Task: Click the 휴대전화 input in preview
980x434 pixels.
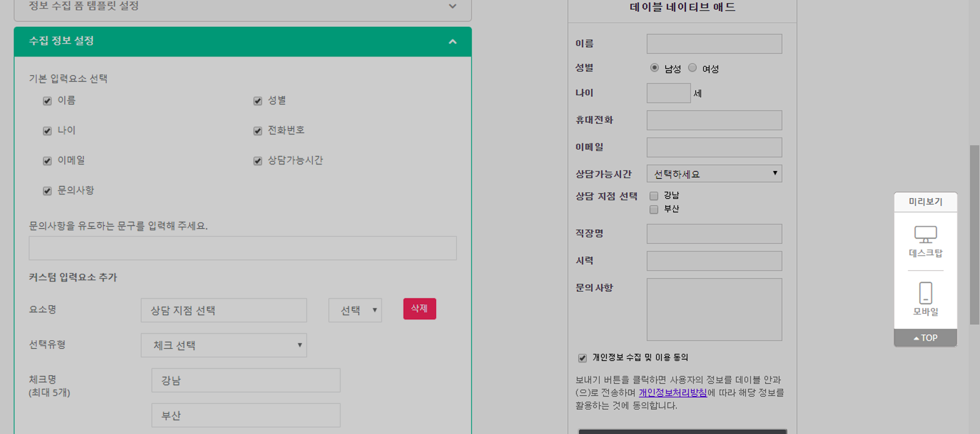Action: 714,120
